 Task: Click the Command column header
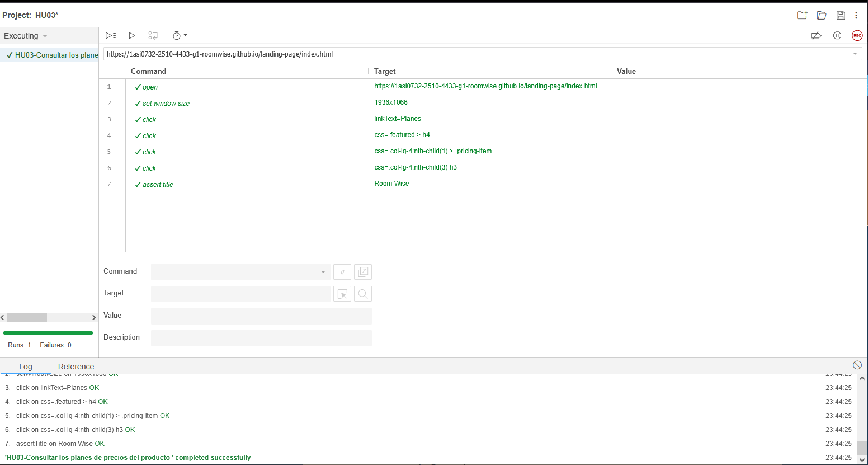coord(148,71)
